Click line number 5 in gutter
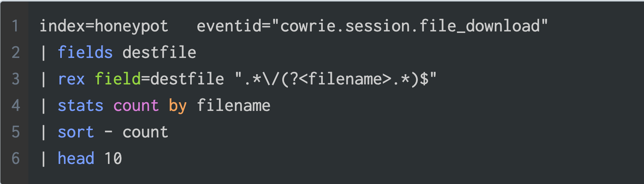 pyautogui.click(x=15, y=132)
